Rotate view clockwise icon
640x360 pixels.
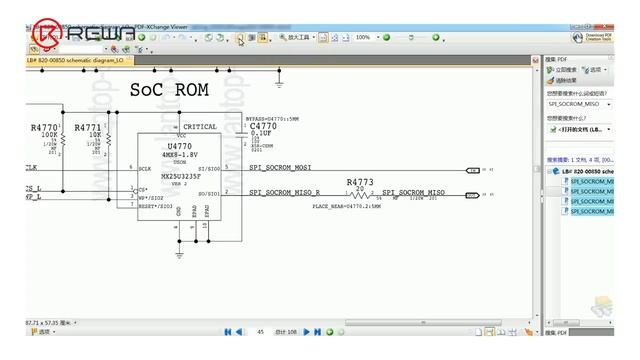point(220,38)
